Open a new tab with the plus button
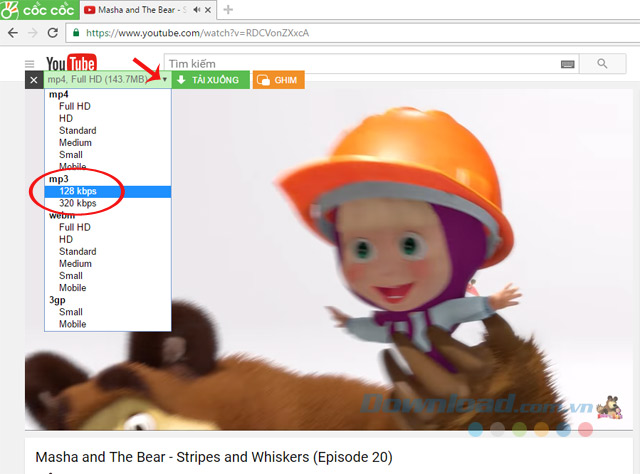Screen dimensions: 640x474 (x=228, y=9)
